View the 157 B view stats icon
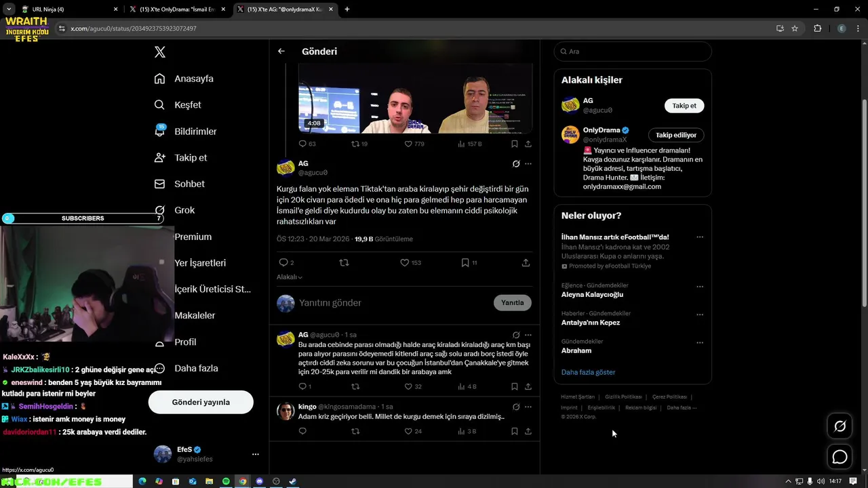This screenshot has height=488, width=868. pyautogui.click(x=462, y=144)
